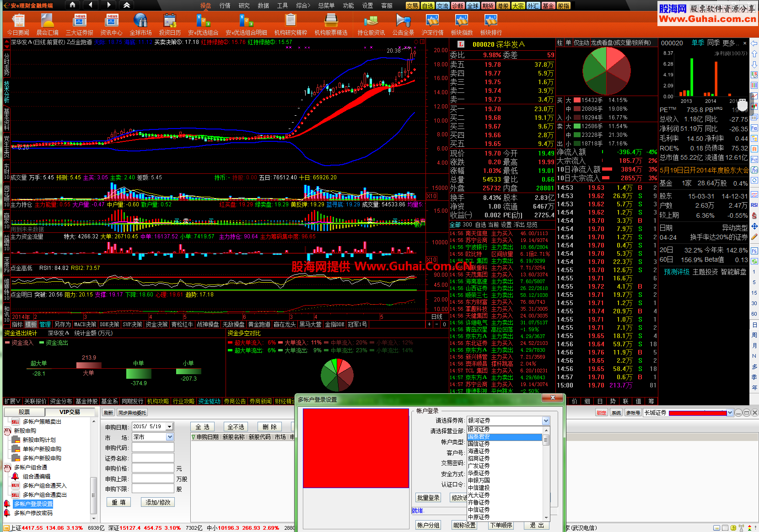Collapse toolbar with double-up chevron icon
This screenshot has width=759, height=532.
tap(127, 5)
